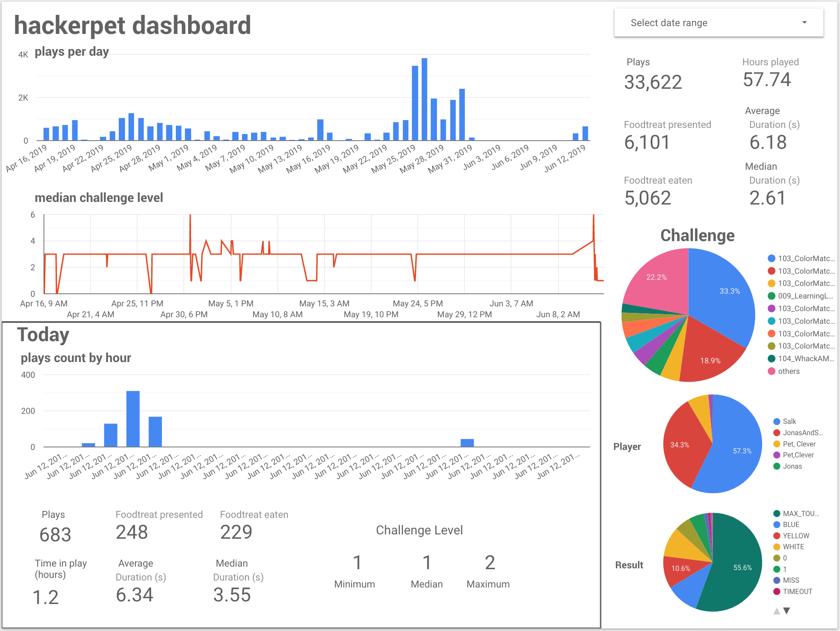Click the date range dropdown arrow
Viewport: 840px width, 631px height.
coord(804,23)
